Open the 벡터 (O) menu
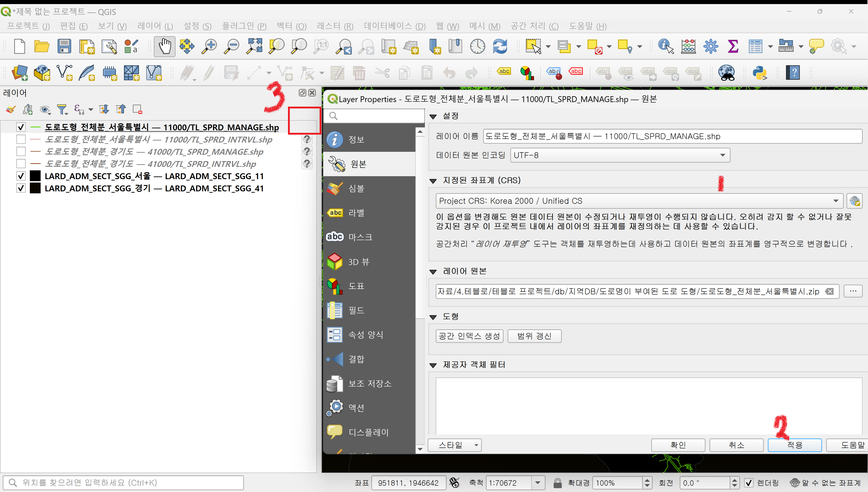This screenshot has width=868, height=492. 291,26
